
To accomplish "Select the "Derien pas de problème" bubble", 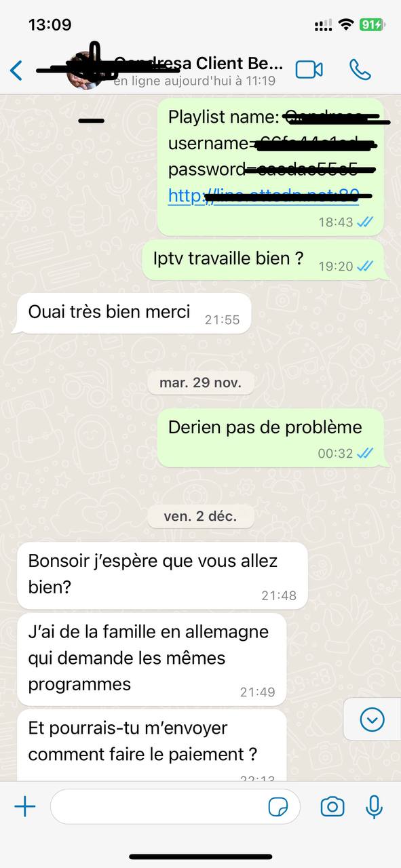I will pos(271,438).
